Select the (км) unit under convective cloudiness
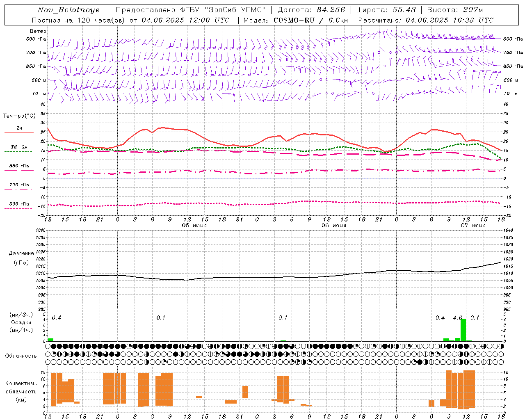Screen dimensions: 525x420 point(21,399)
